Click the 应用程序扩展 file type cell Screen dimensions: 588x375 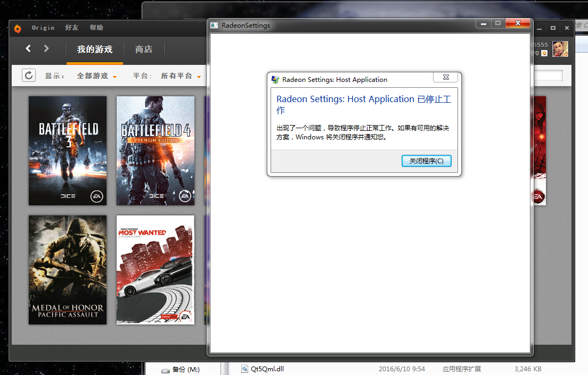461,369
